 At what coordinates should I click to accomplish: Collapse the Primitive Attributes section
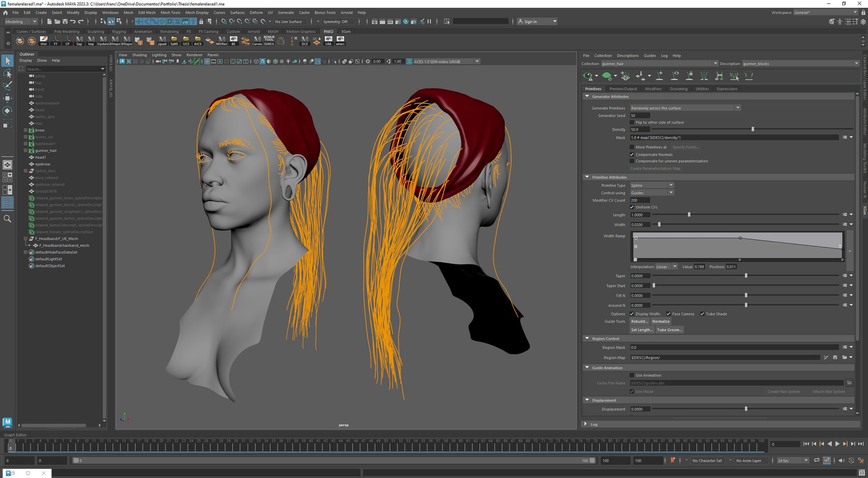587,177
